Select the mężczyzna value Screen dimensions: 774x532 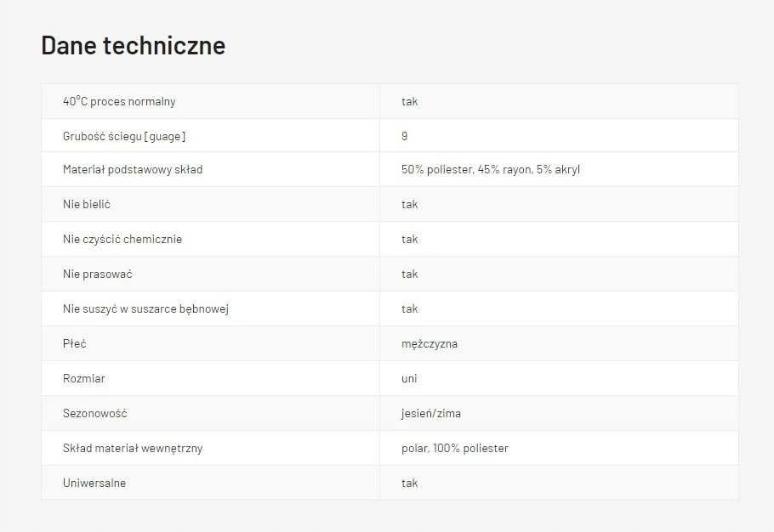(x=429, y=344)
